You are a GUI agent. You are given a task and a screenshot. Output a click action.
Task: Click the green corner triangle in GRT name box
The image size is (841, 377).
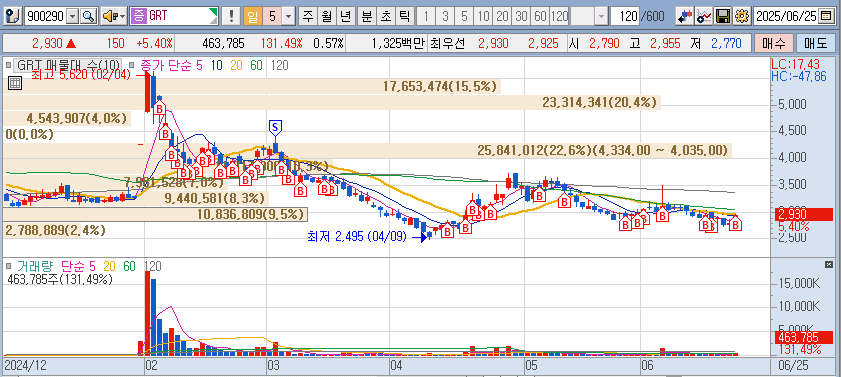click(x=213, y=12)
